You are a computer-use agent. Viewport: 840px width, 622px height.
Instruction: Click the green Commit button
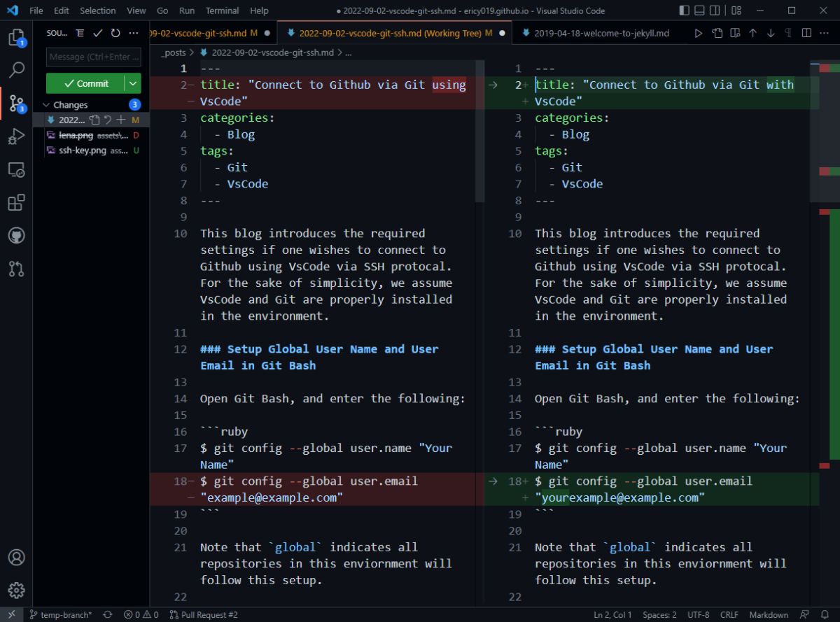point(86,83)
